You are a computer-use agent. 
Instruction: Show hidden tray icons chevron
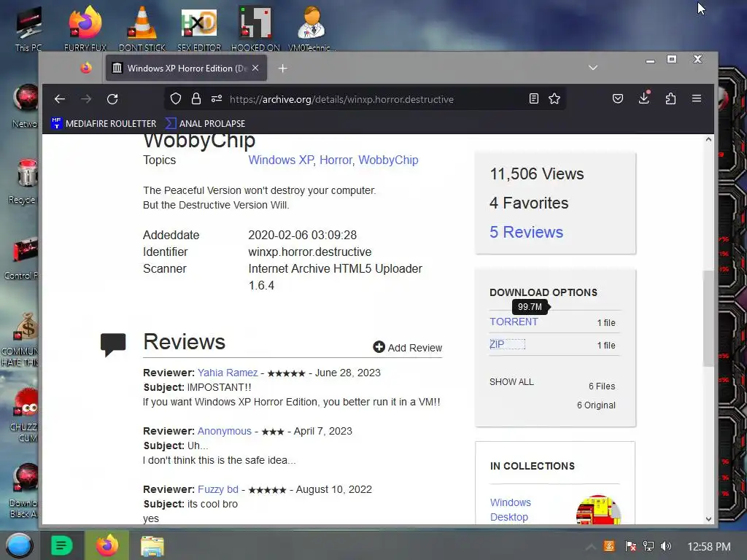coord(590,546)
